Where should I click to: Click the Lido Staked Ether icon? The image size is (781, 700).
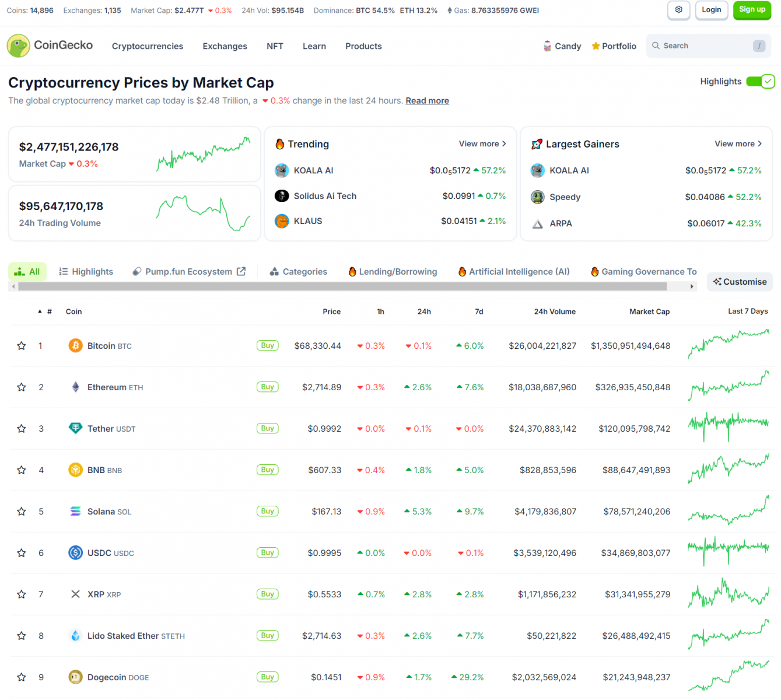tap(75, 636)
